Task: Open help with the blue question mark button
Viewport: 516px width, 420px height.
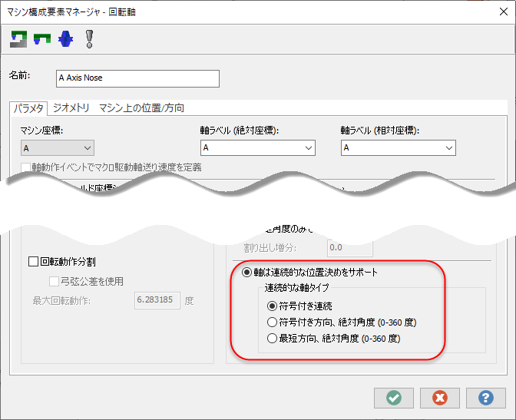Action: (486, 398)
